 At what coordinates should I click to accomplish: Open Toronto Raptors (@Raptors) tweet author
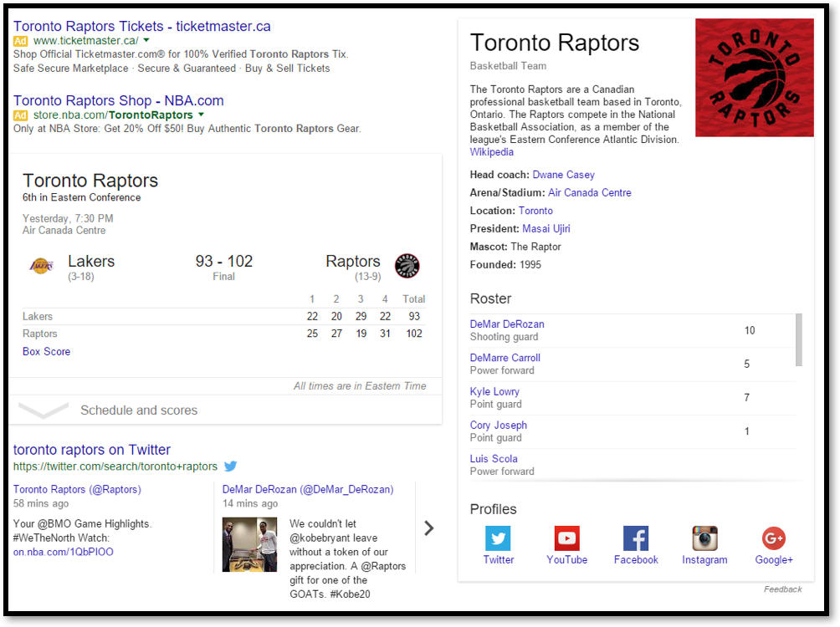click(x=77, y=489)
